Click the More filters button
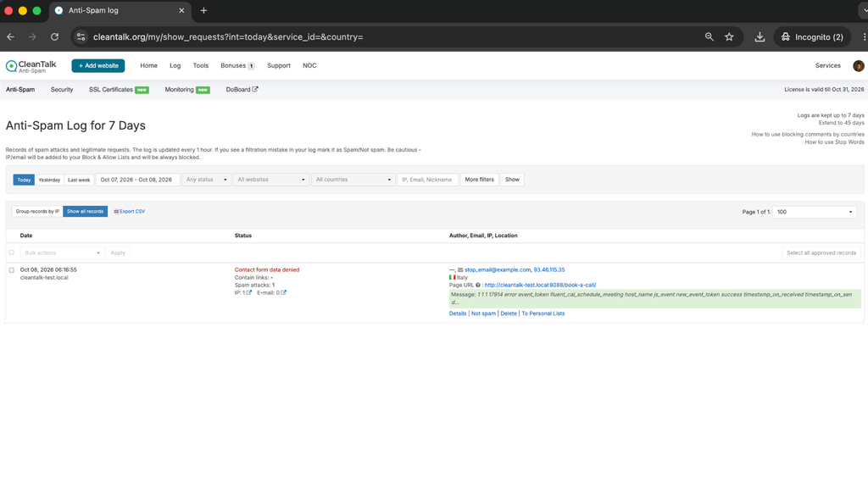This screenshot has height=488, width=868. coord(480,180)
